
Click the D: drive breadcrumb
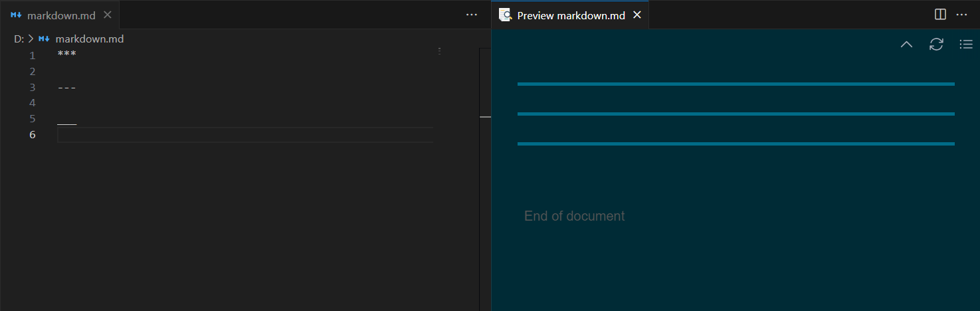(x=19, y=39)
